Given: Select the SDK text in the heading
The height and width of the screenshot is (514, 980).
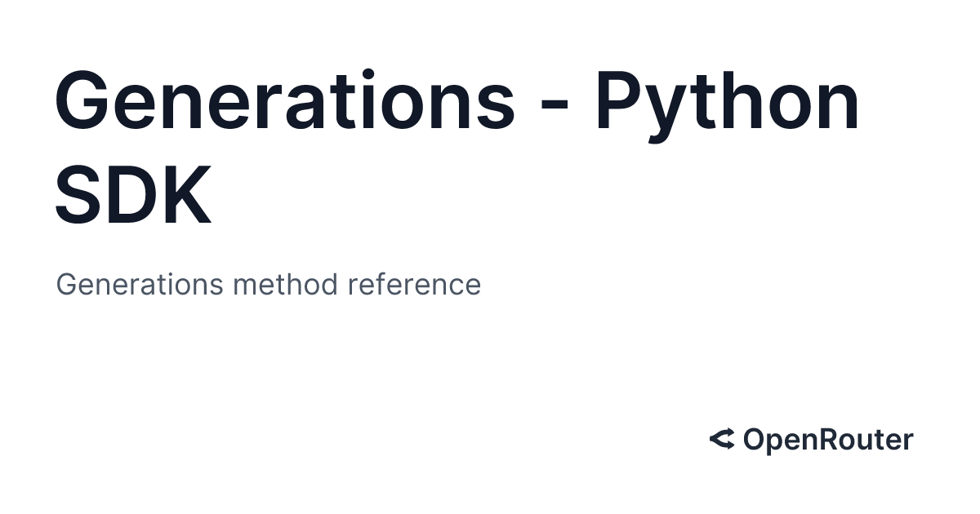Looking at the screenshot, I should pos(134,194).
